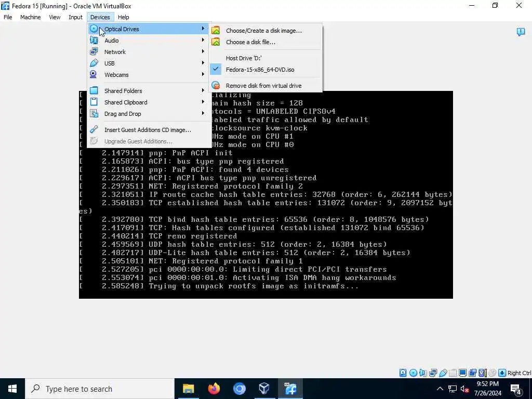532x399 pixels.
Task: Expand the Shared Clipboard submenu arrow
Action: pyautogui.click(x=203, y=102)
